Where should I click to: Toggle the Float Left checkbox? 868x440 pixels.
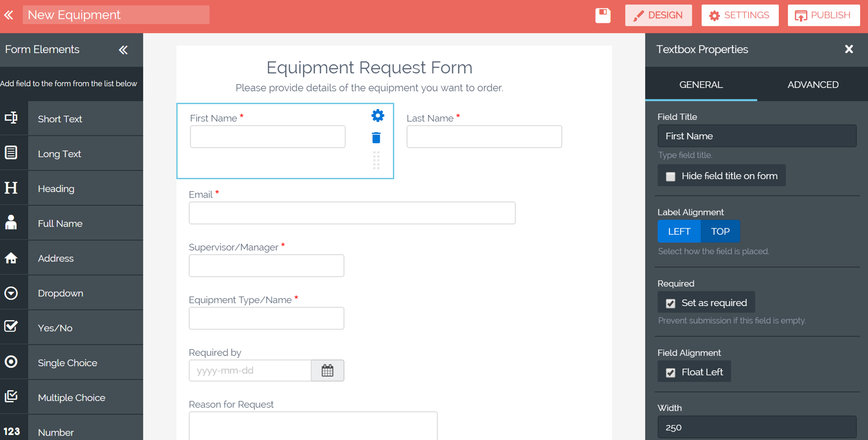pos(670,373)
